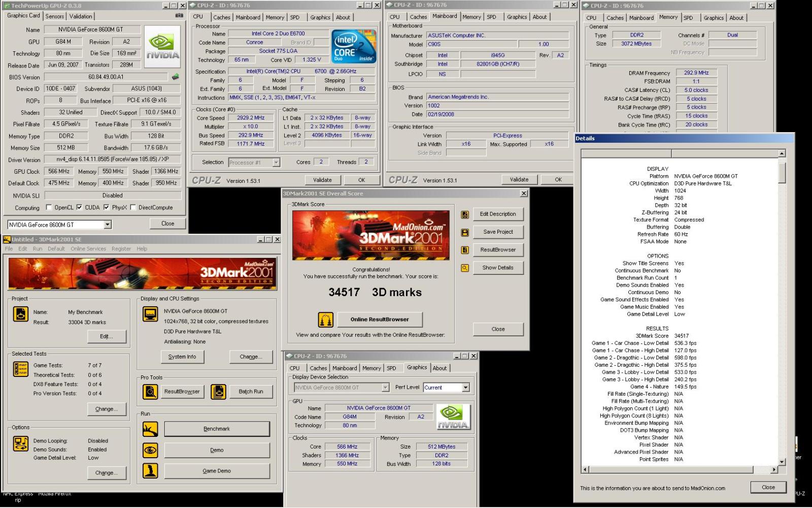The image size is (812, 508).
Task: Click the Pro Tools ResultBrowser magnifier icon
Action: point(150,392)
